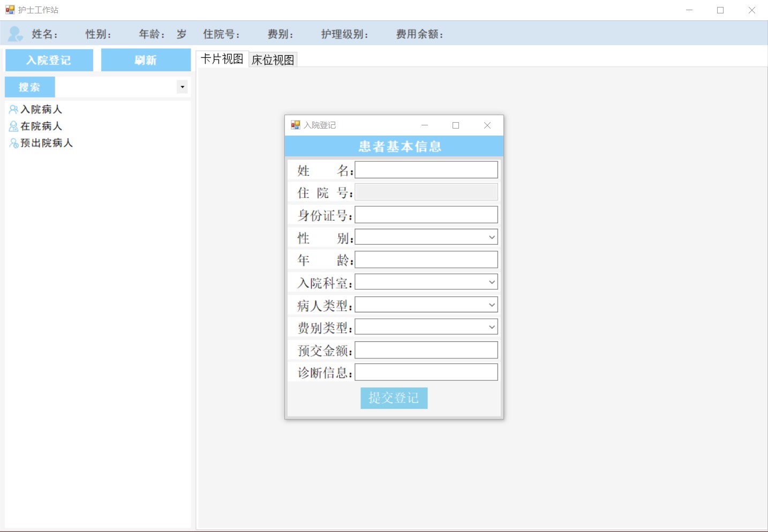Image resolution: width=768 pixels, height=532 pixels.
Task: Click the 护士工作站 app icon in title bar
Action: (10, 10)
